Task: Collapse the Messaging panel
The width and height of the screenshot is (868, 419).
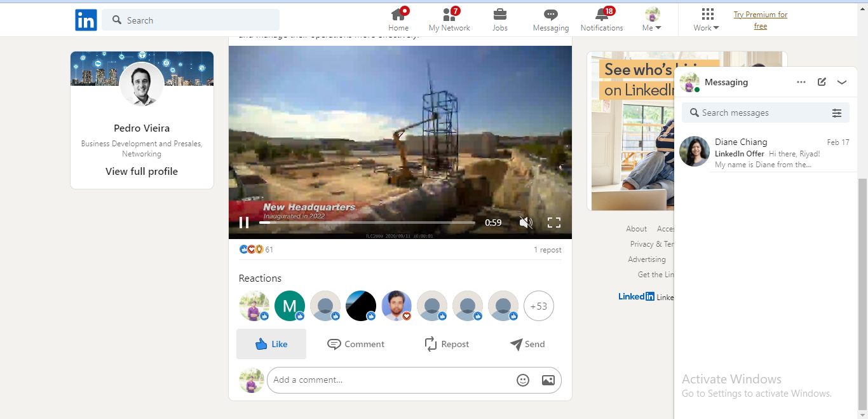Action: pos(842,82)
